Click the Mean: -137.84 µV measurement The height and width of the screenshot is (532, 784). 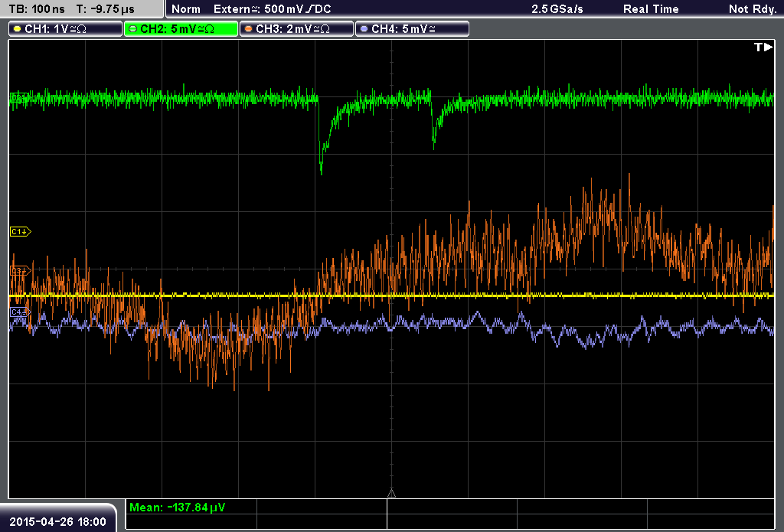tap(177, 507)
